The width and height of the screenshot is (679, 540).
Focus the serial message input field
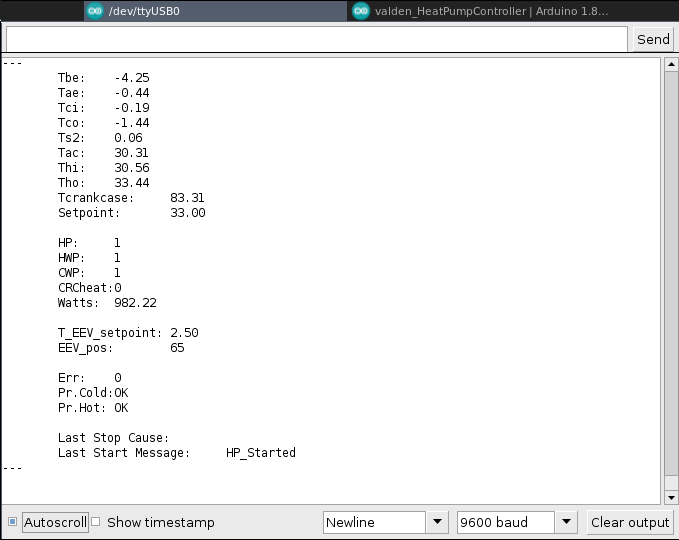(x=316, y=39)
